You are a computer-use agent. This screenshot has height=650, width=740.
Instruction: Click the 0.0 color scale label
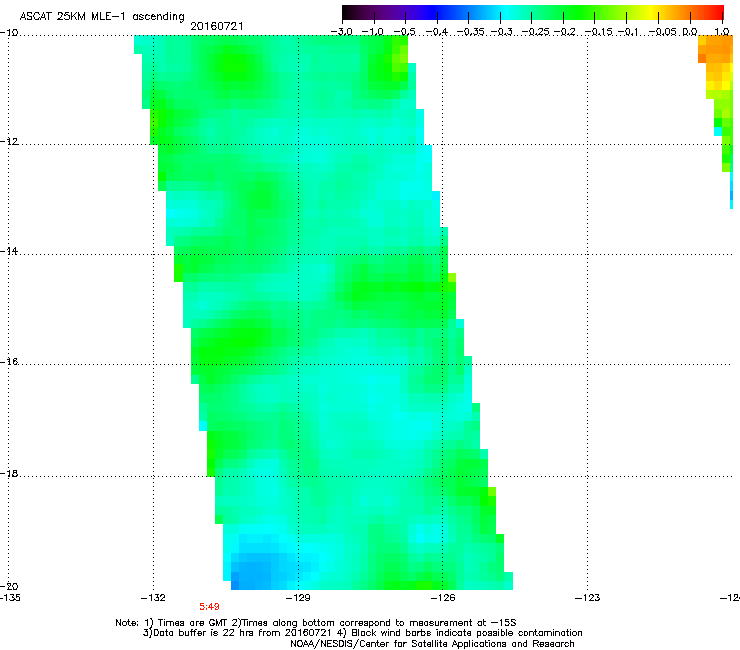(x=690, y=32)
